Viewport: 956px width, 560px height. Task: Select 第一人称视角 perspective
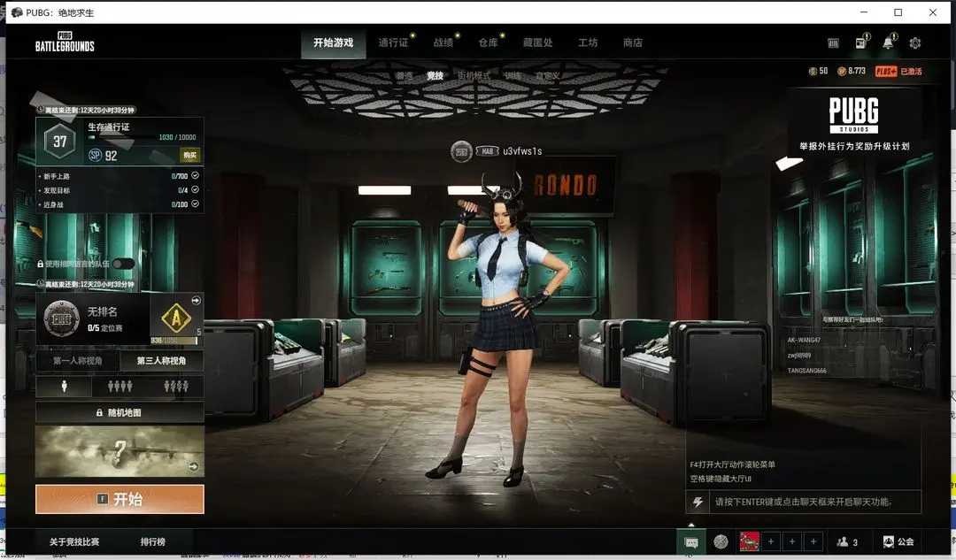tap(77, 361)
